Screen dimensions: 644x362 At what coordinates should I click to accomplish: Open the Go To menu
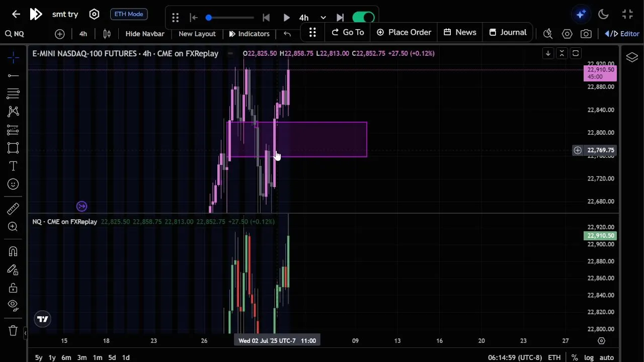(x=348, y=32)
